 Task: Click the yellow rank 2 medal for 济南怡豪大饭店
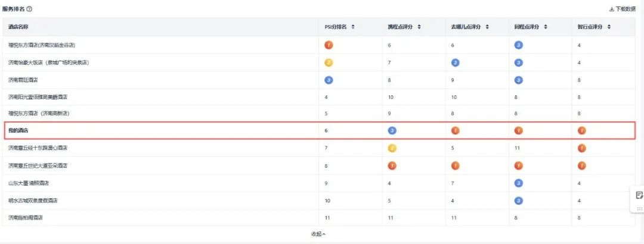329,62
